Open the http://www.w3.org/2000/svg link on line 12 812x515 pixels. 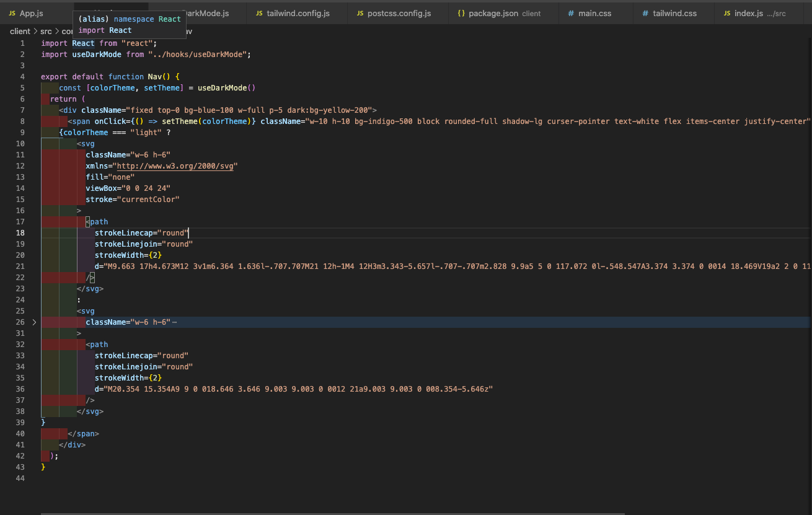pos(175,166)
